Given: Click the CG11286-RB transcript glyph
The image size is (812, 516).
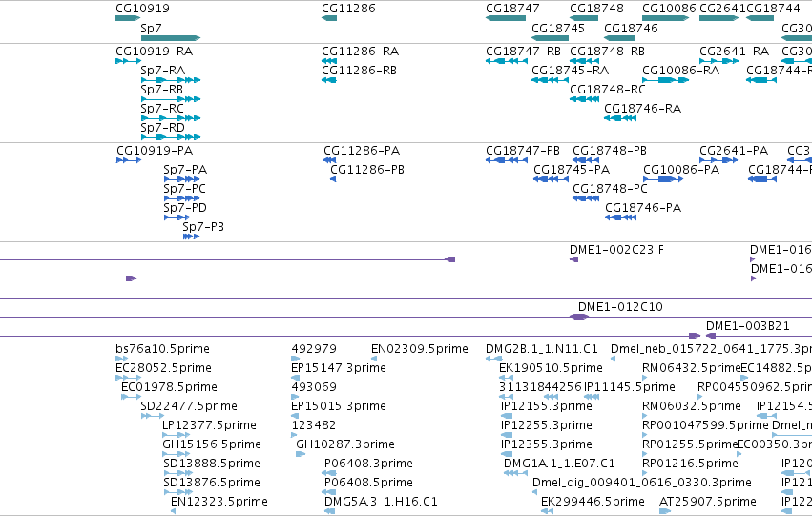Looking at the screenshot, I should [329, 80].
